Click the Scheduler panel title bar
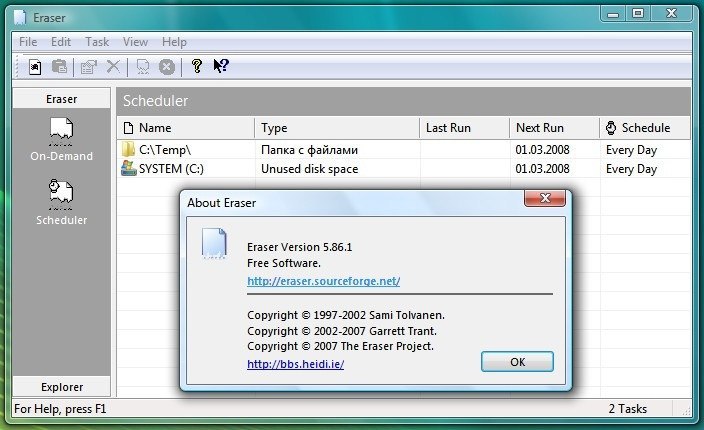The height and width of the screenshot is (430, 704). [x=404, y=101]
